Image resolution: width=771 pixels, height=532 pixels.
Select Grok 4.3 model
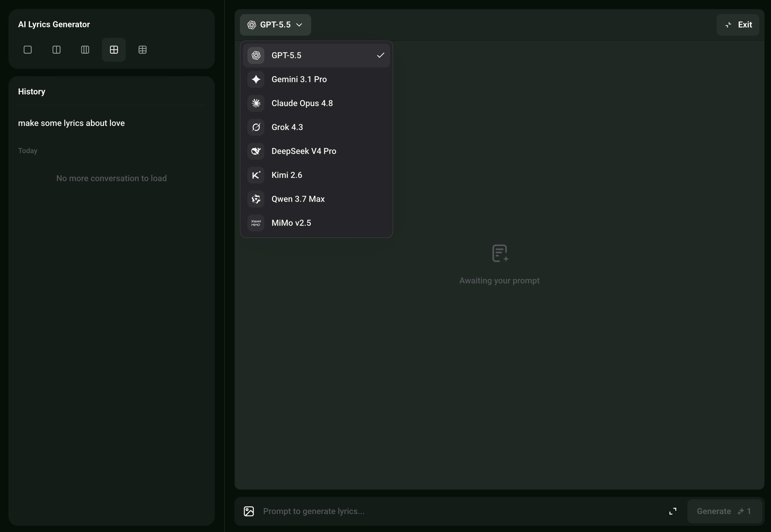tap(316, 127)
